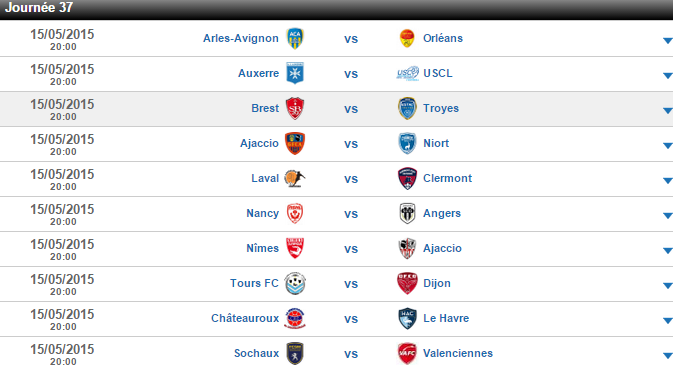673x370 pixels.
Task: Click the Dijon DFCO crest
Action: [407, 283]
